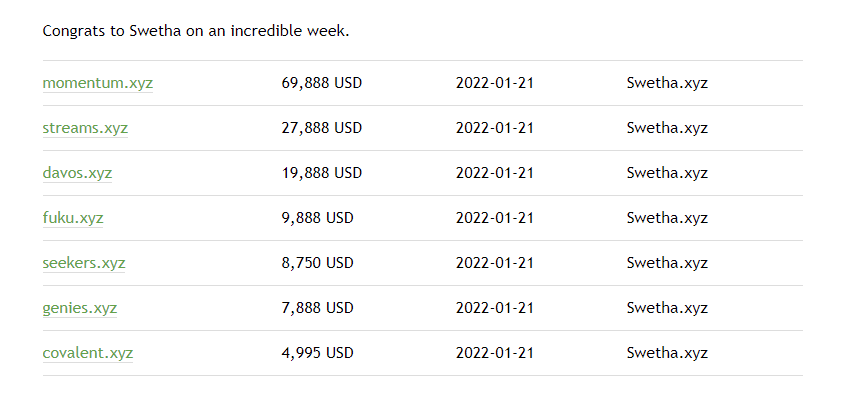The width and height of the screenshot is (842, 399).
Task: Click Swetha.xyz in the covalent.xyz row
Action: coord(667,353)
